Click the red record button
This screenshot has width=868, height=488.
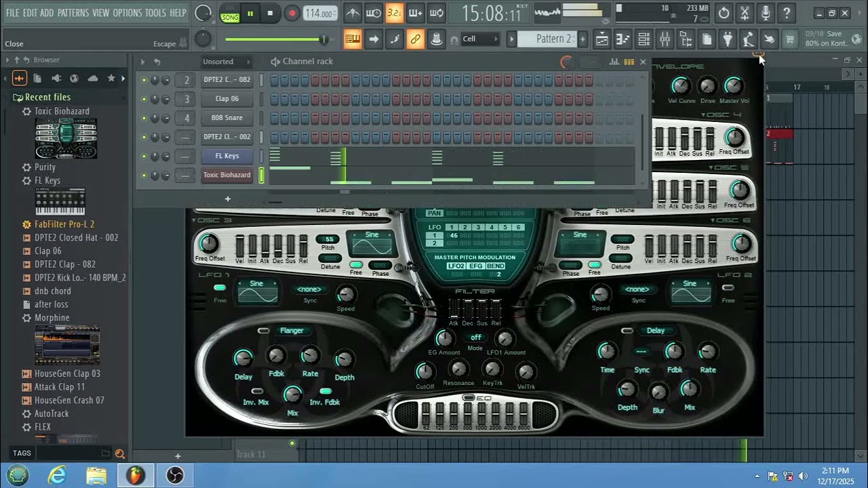pos(292,13)
